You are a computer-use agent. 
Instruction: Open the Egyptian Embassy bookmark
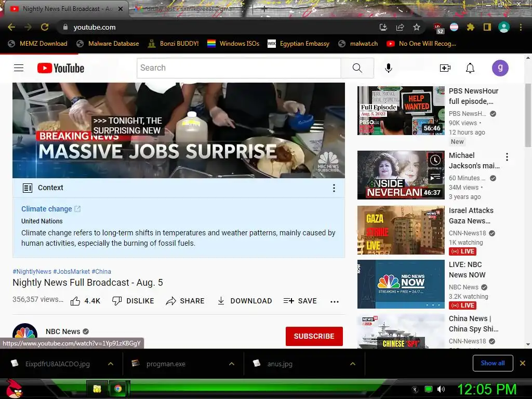pyautogui.click(x=299, y=44)
